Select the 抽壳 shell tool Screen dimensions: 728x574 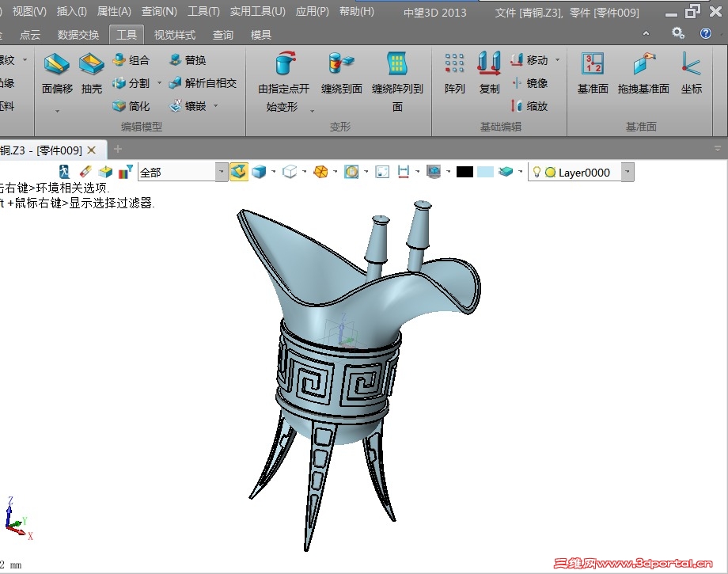[92, 73]
